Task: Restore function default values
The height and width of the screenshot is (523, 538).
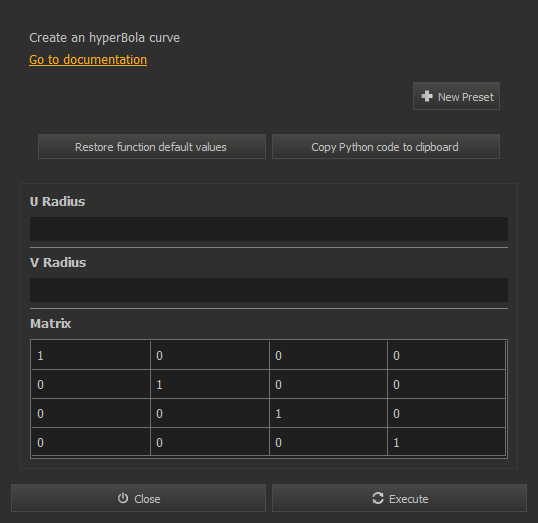Action: 152,147
